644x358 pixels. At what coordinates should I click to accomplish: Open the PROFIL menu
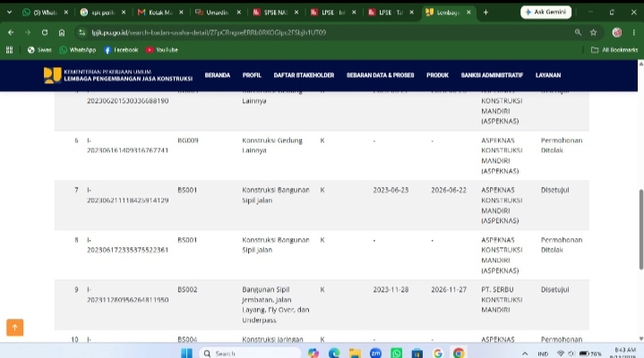pos(252,75)
